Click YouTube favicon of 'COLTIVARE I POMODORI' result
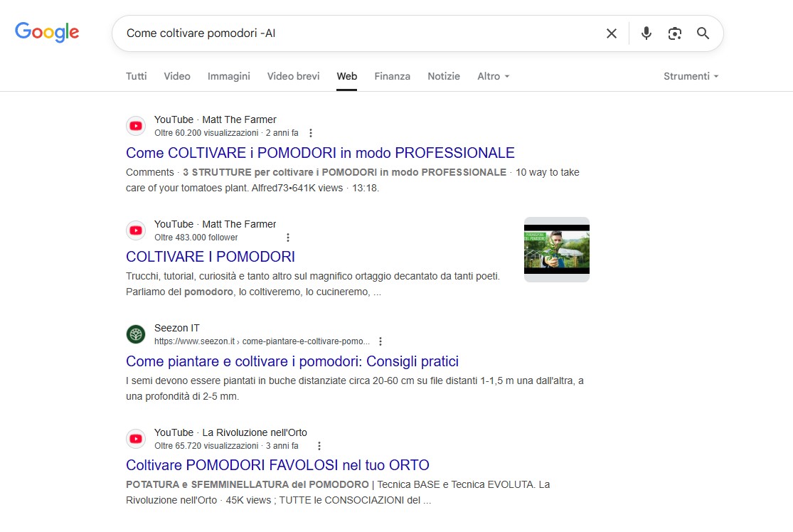Image resolution: width=793 pixels, height=532 pixels. click(x=136, y=230)
